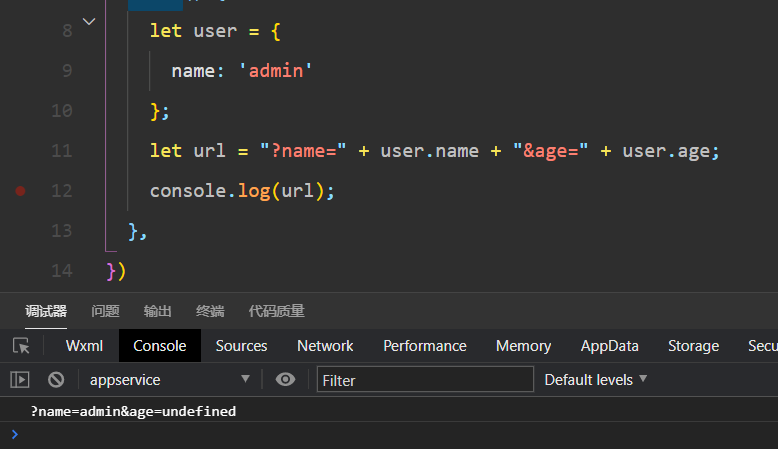Click line number 14 in gutter
The image size is (778, 449).
[x=62, y=271]
